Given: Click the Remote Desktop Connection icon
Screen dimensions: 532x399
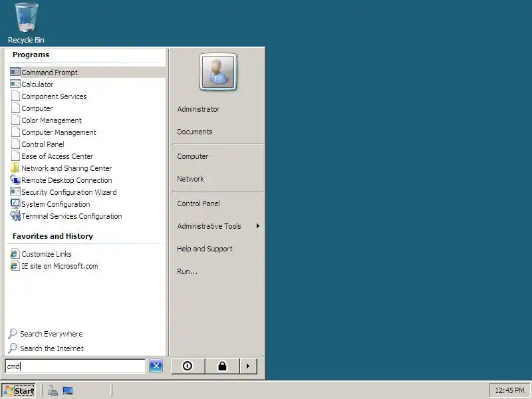Looking at the screenshot, I should (x=15, y=180).
